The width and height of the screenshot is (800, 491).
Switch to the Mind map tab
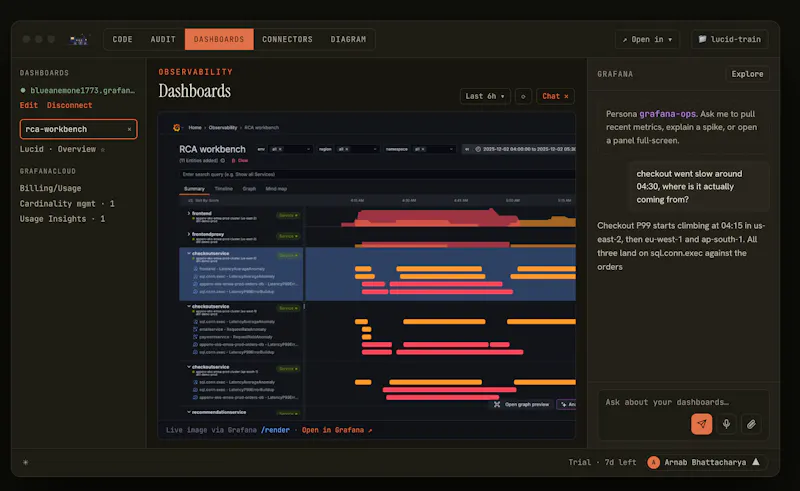click(276, 189)
